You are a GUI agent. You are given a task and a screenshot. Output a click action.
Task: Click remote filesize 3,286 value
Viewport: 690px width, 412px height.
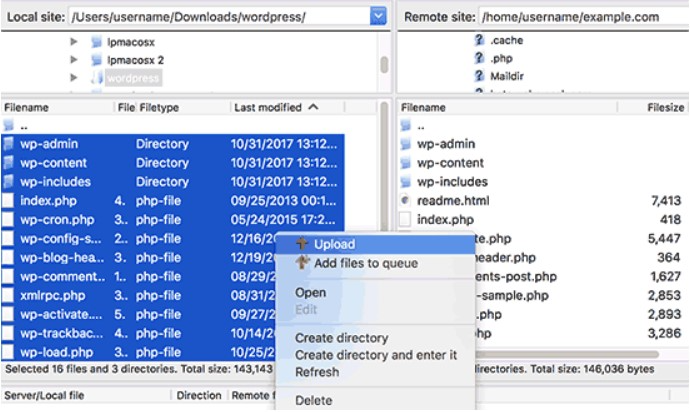[664, 333]
